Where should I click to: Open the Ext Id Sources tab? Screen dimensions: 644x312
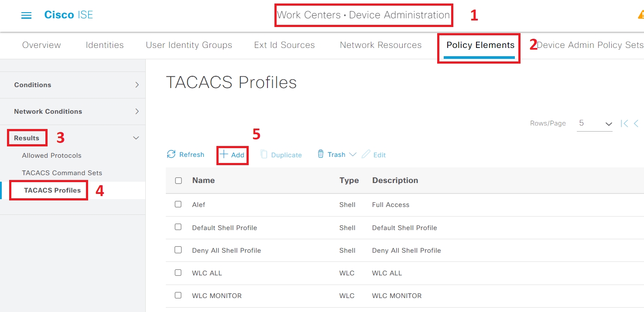[x=284, y=45]
